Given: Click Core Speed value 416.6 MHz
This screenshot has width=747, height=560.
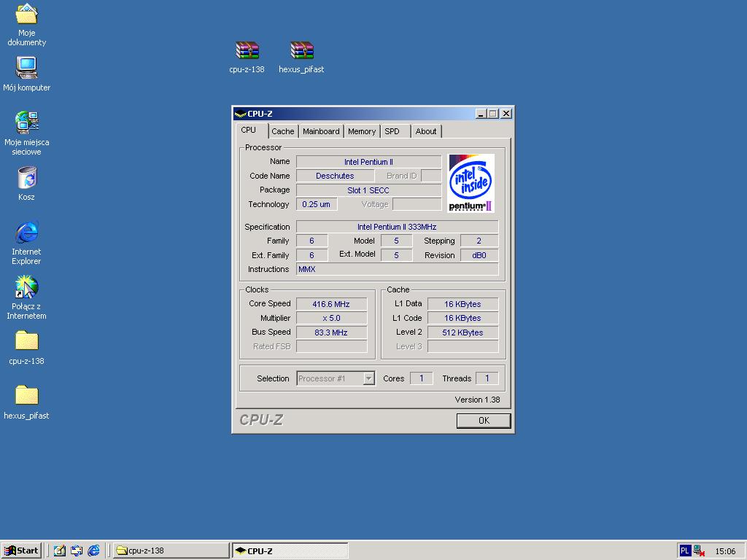Looking at the screenshot, I should [332, 304].
